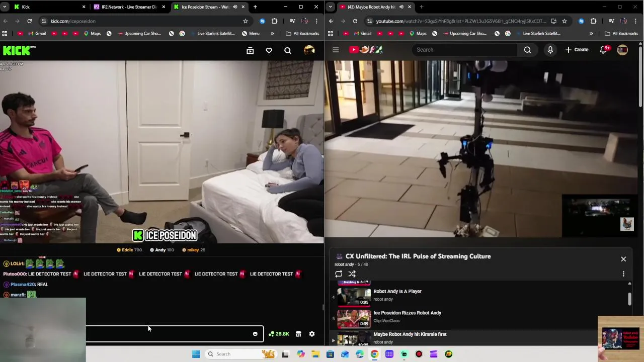Switch to the 'IP2.Network' browser tab
Viewport: 644px width, 362px height.
click(128, 7)
